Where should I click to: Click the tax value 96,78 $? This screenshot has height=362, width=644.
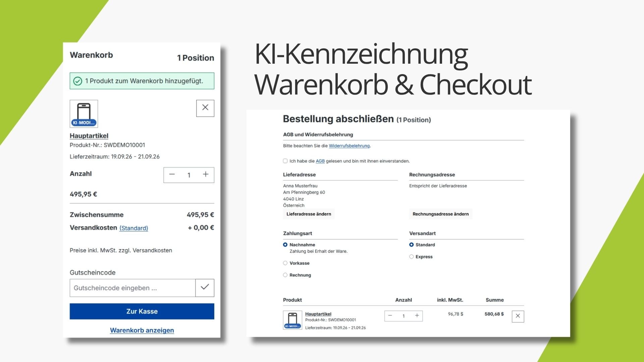pos(455,314)
